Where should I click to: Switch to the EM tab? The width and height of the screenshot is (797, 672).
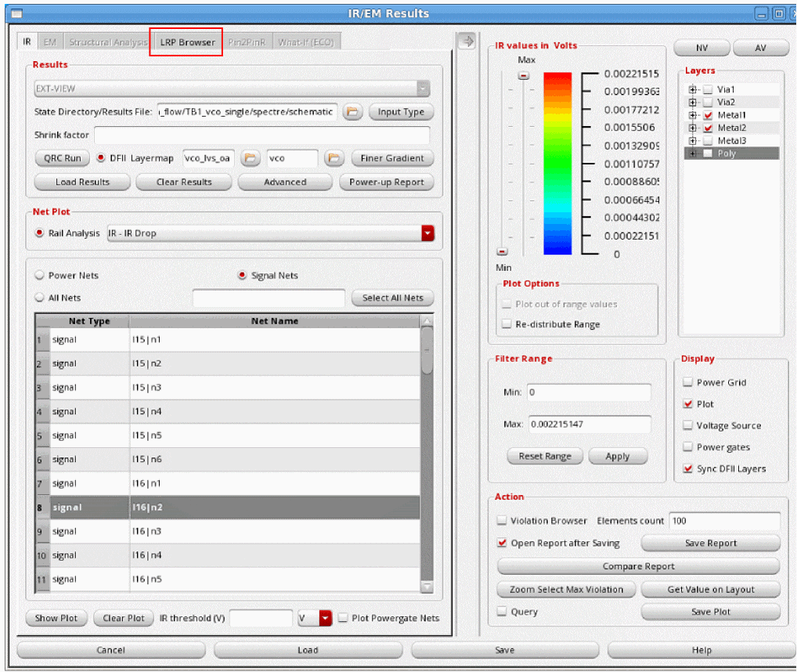49,42
